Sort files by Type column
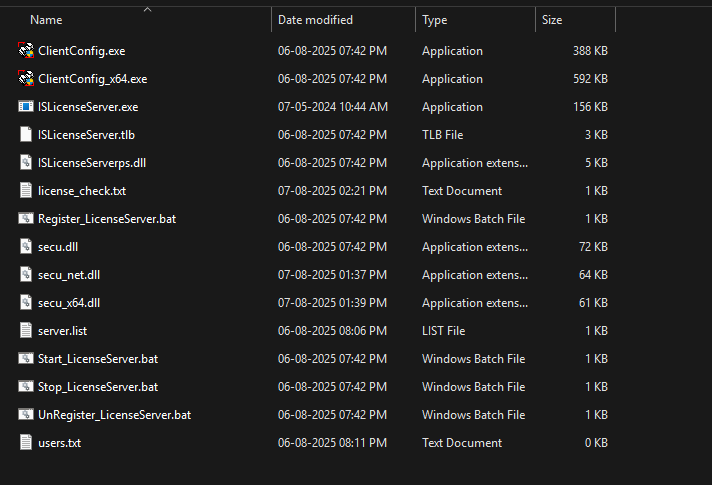712x485 pixels. point(435,20)
